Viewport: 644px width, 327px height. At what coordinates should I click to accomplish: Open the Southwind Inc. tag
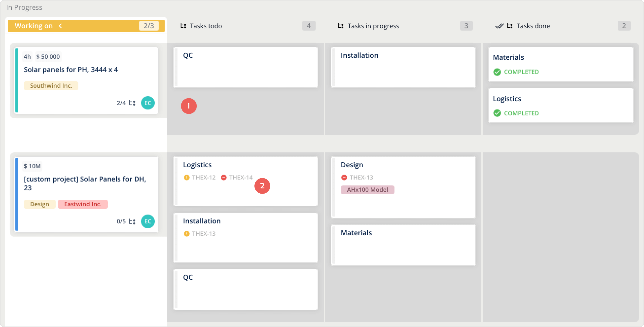(x=51, y=86)
